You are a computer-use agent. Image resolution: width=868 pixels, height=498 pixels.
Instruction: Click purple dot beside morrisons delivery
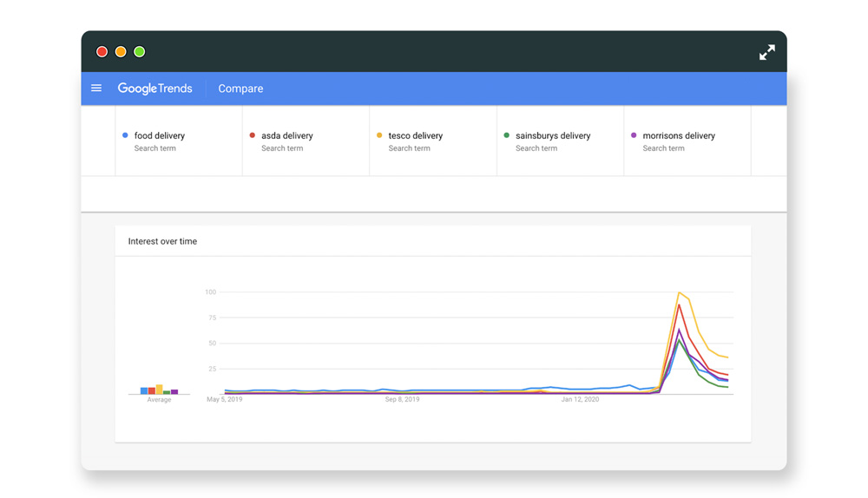[634, 135]
